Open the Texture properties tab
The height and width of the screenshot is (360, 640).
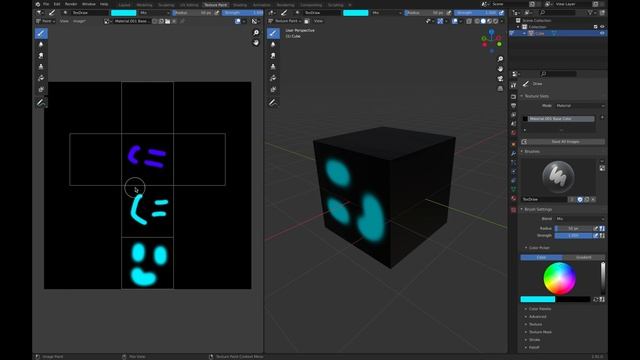pyautogui.click(x=513, y=210)
